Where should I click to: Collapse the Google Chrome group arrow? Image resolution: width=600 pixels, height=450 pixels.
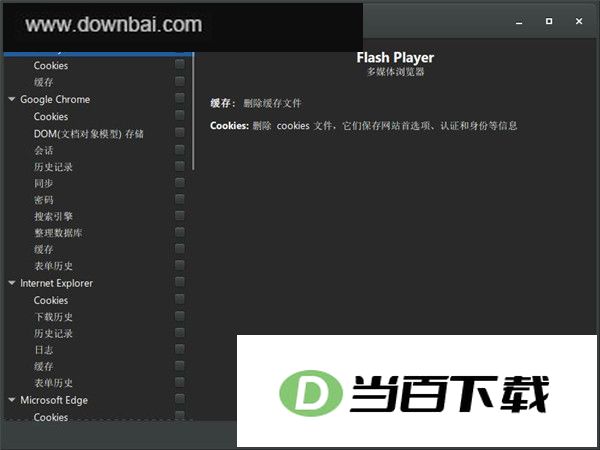[x=12, y=99]
